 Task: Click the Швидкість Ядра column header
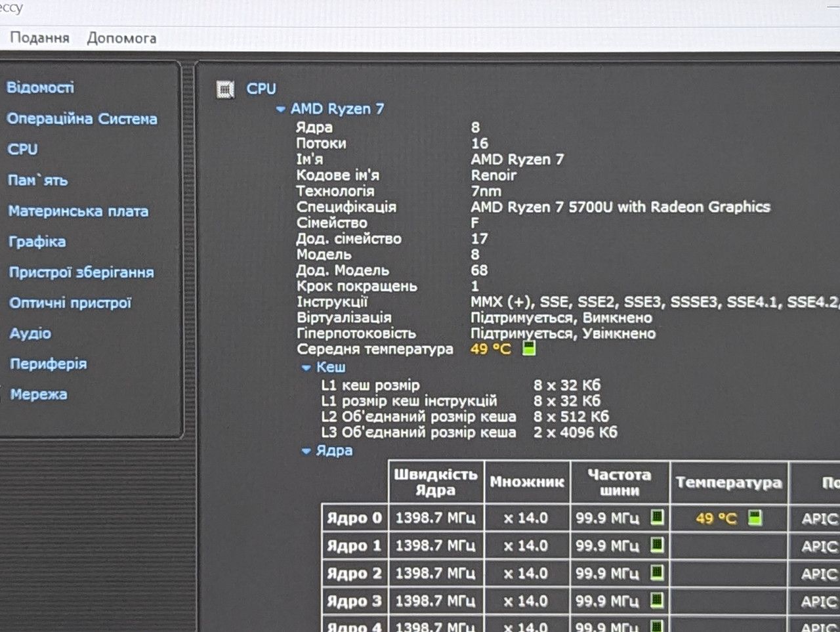click(x=436, y=482)
